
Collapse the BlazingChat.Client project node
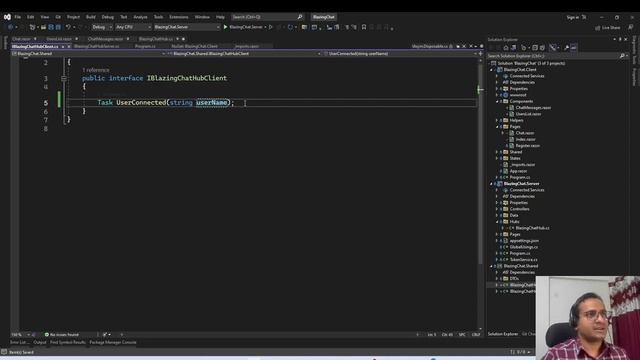[x=491, y=70]
